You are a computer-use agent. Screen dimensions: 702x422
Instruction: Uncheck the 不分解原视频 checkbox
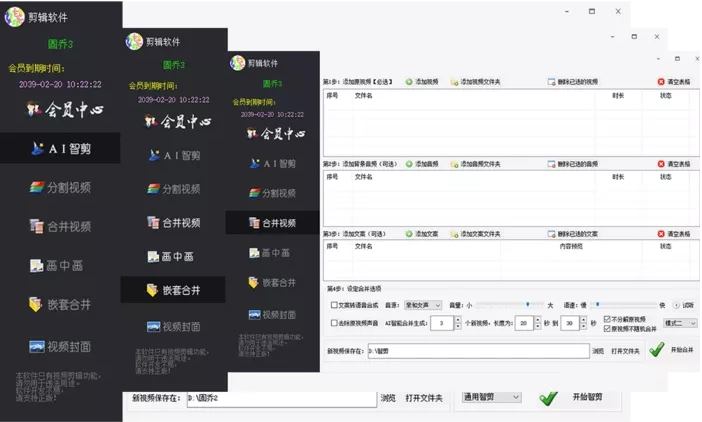coord(607,319)
